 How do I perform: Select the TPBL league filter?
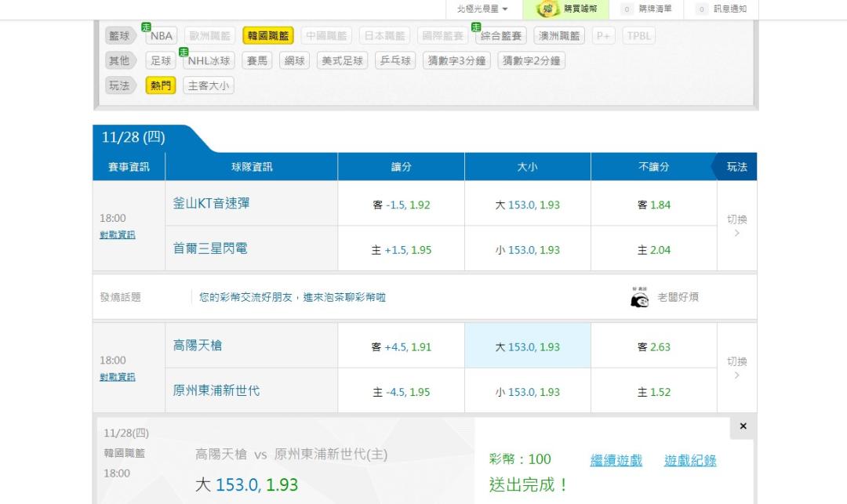click(x=639, y=35)
